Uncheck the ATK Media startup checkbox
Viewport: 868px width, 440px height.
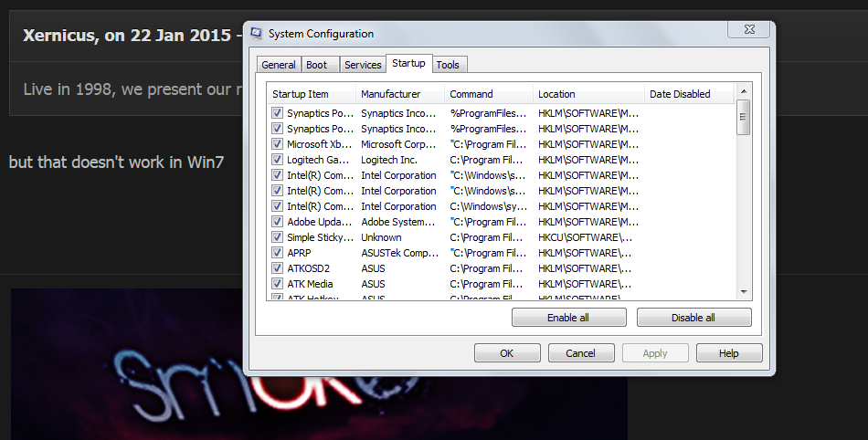tap(278, 283)
